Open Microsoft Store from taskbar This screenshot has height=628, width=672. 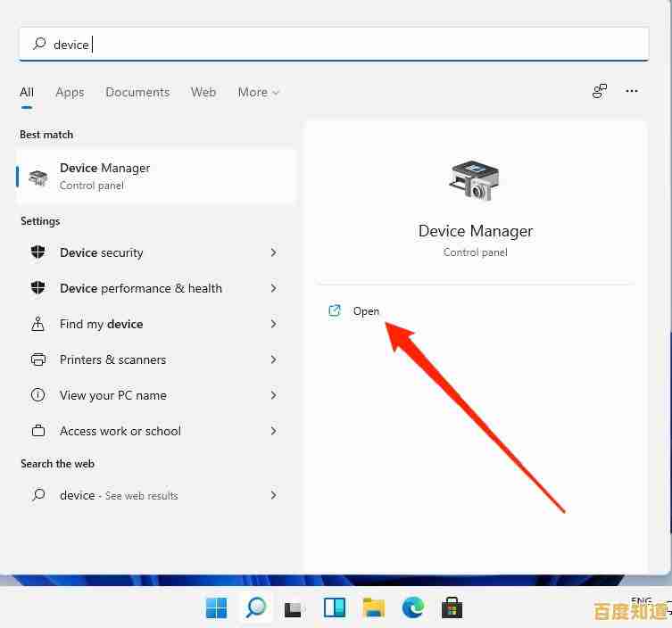452,607
